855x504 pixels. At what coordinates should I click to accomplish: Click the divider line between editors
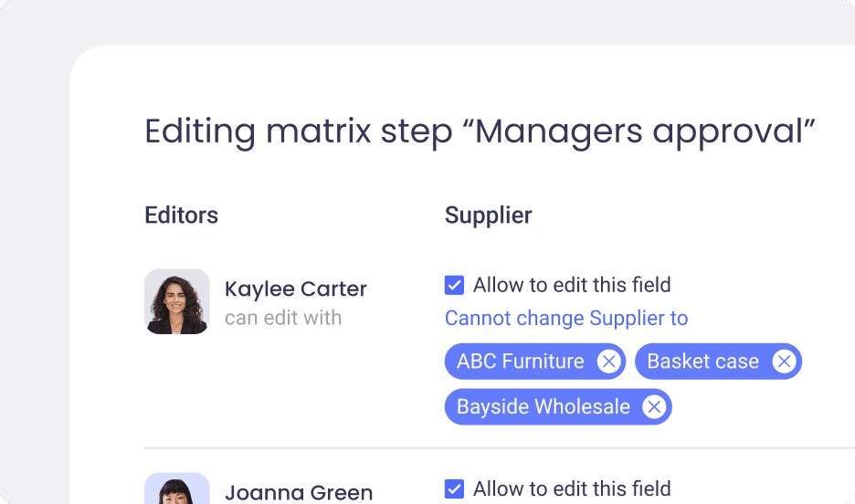(500, 448)
